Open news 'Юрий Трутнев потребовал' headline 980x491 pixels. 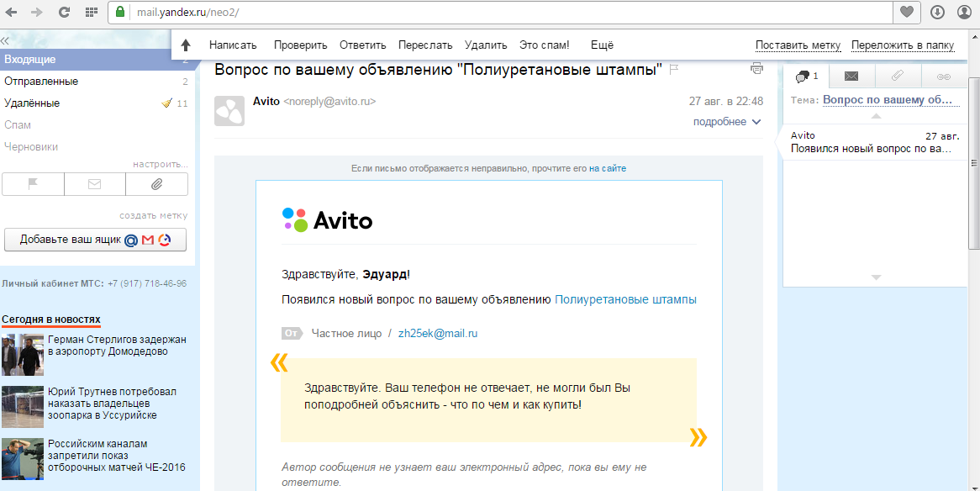(112, 404)
